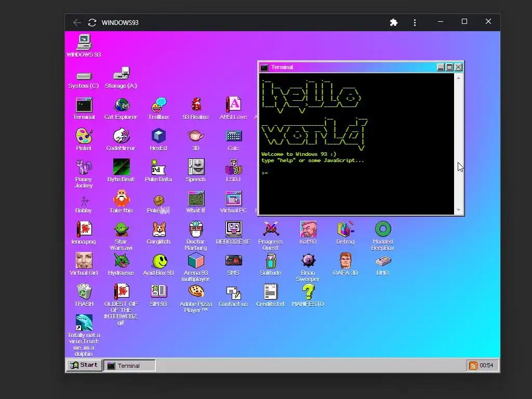
Task: Click the 00:54 taskbar clock
Action: click(x=486, y=365)
